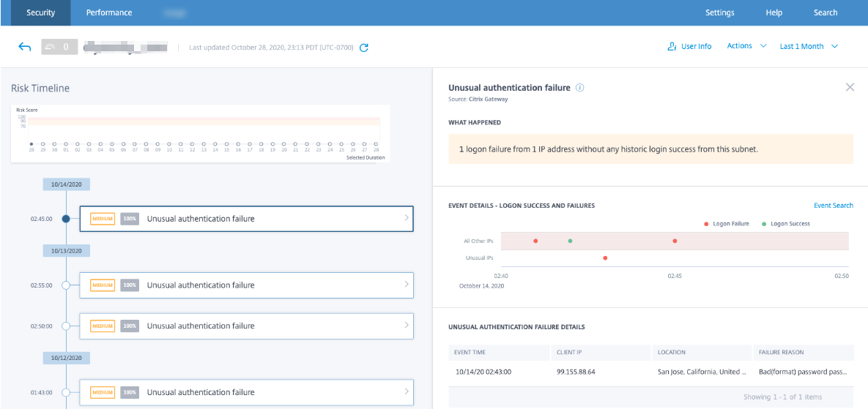Click the San Jose, California location cell
Image resolution: width=868 pixels, height=409 pixels.
click(x=702, y=372)
